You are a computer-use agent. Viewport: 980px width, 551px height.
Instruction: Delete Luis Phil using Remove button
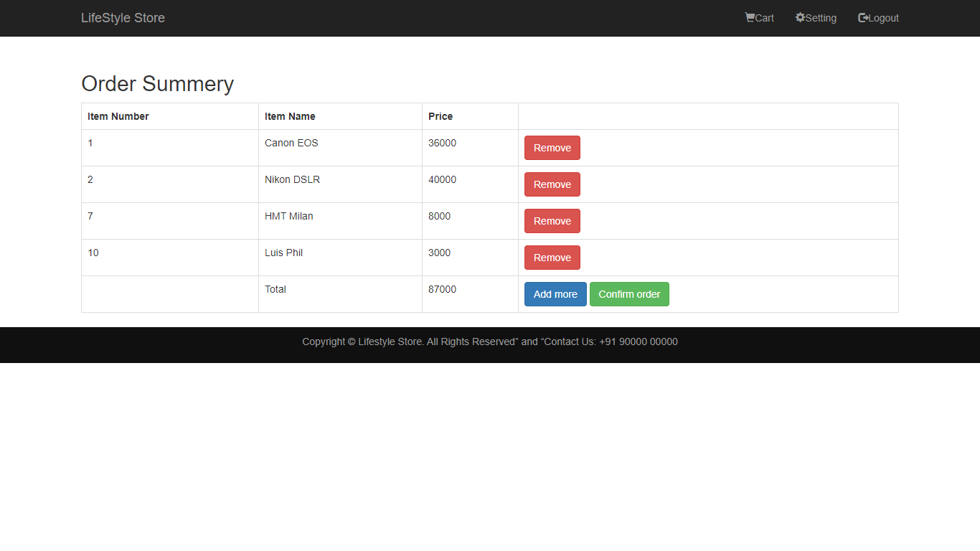pos(552,258)
